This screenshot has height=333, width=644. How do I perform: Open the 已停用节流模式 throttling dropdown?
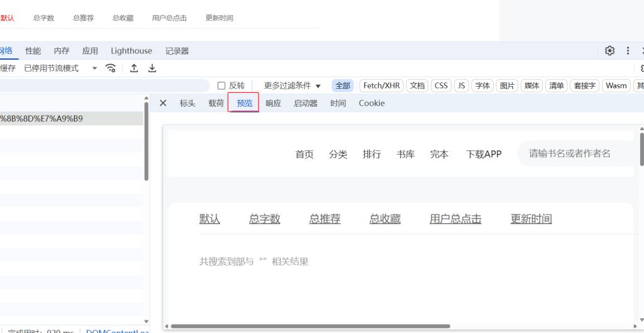pyautogui.click(x=60, y=68)
